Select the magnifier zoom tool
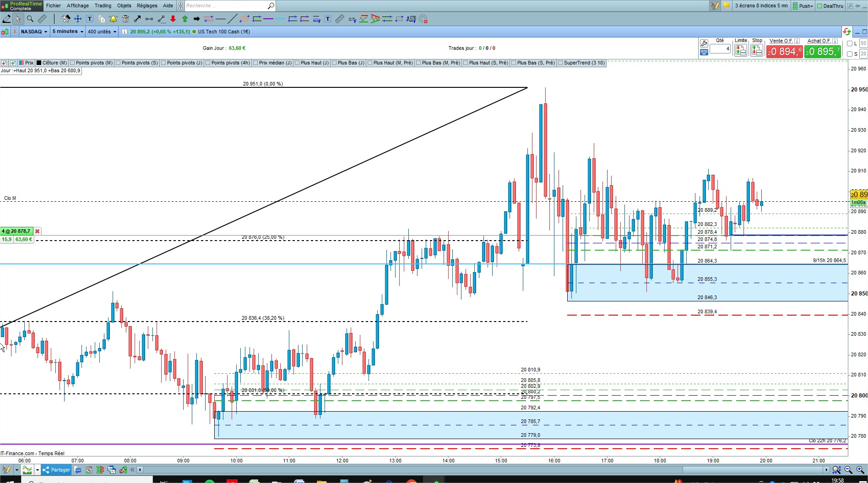The image size is (868, 483). click(30, 19)
